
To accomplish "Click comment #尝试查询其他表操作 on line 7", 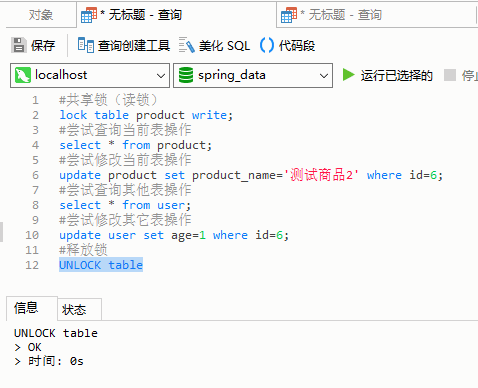I will 125,190.
